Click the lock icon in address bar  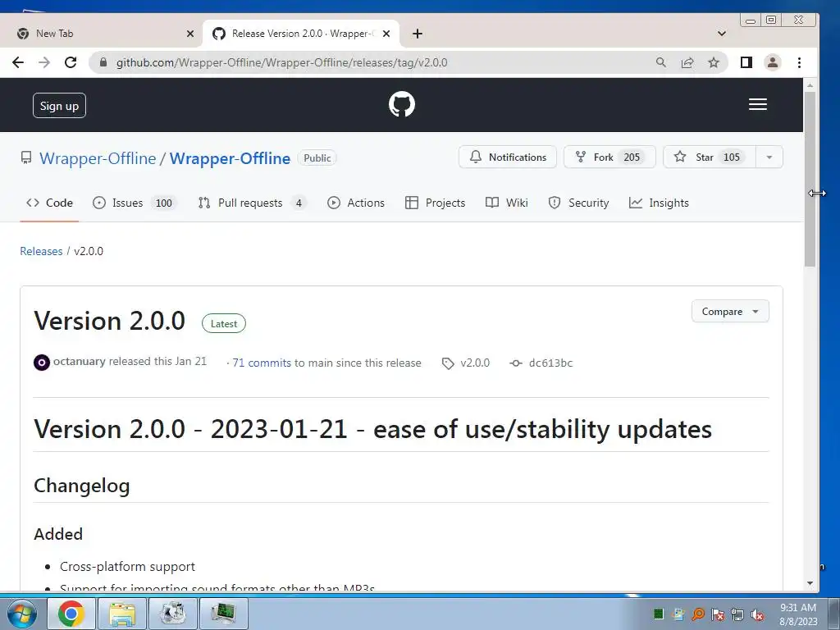(103, 62)
